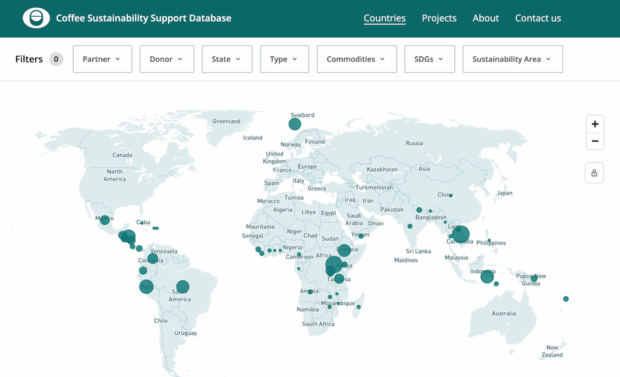Click the Kazakhstan map label

click(382, 169)
